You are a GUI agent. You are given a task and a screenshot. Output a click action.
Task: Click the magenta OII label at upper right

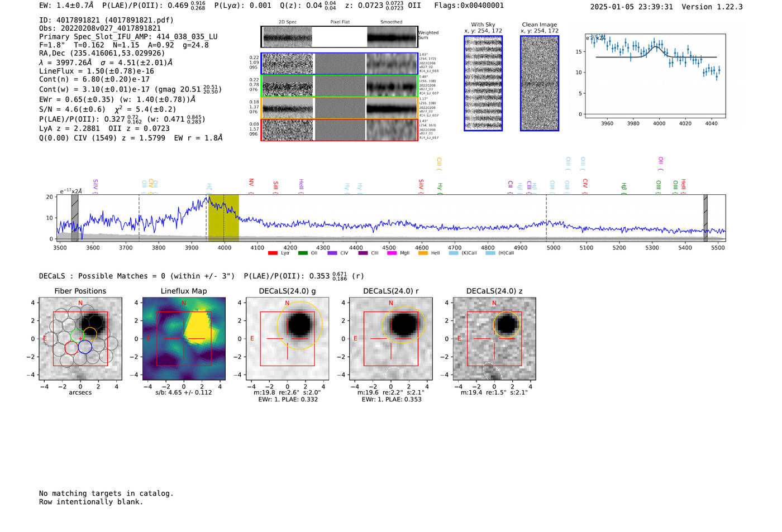pyautogui.click(x=661, y=164)
